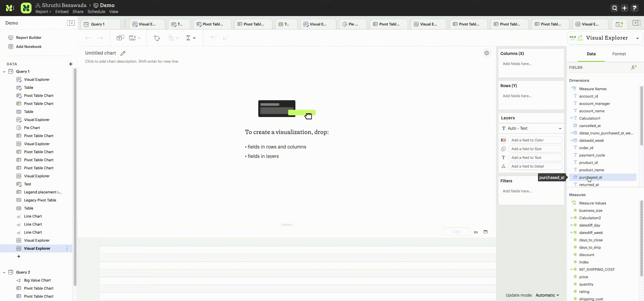Open the Update mode Automatic dropdown
Screen dimensions: 644x301
click(x=547, y=295)
